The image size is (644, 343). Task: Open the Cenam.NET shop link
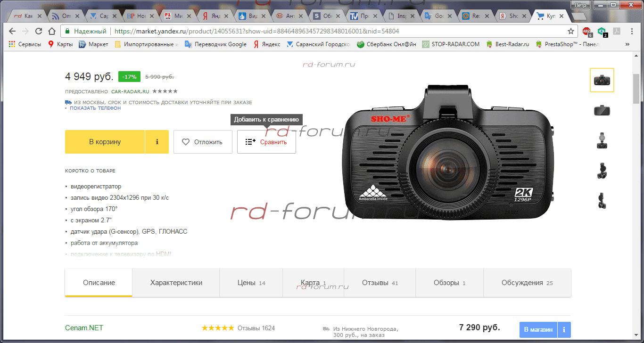pos(84,328)
